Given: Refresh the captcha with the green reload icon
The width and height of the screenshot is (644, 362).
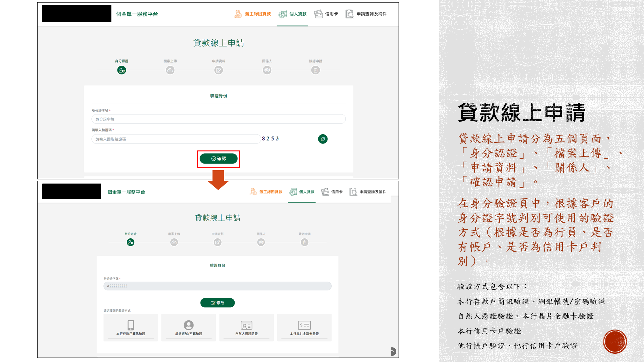Looking at the screenshot, I should pos(323,139).
